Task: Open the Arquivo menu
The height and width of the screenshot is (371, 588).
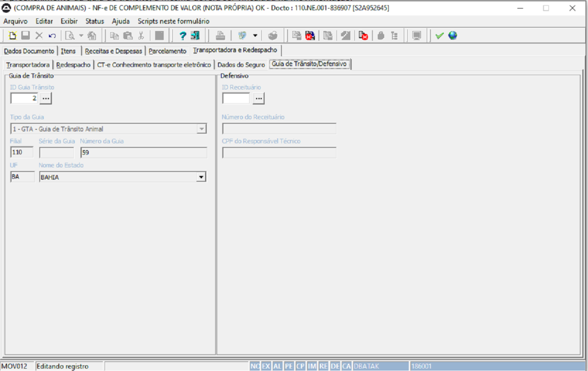Action: (16, 21)
